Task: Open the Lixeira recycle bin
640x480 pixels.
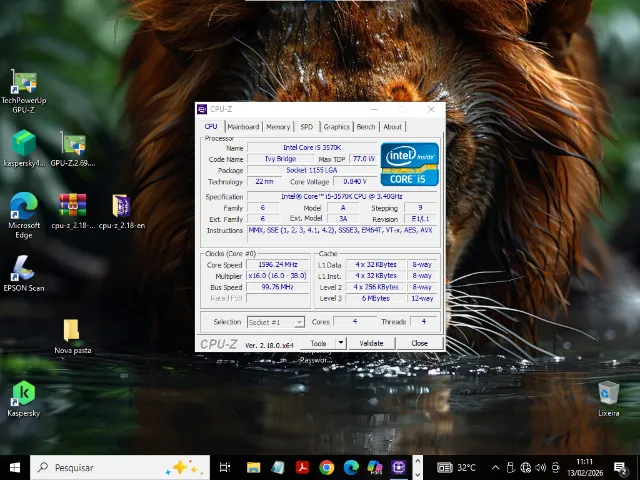Action: (x=609, y=399)
